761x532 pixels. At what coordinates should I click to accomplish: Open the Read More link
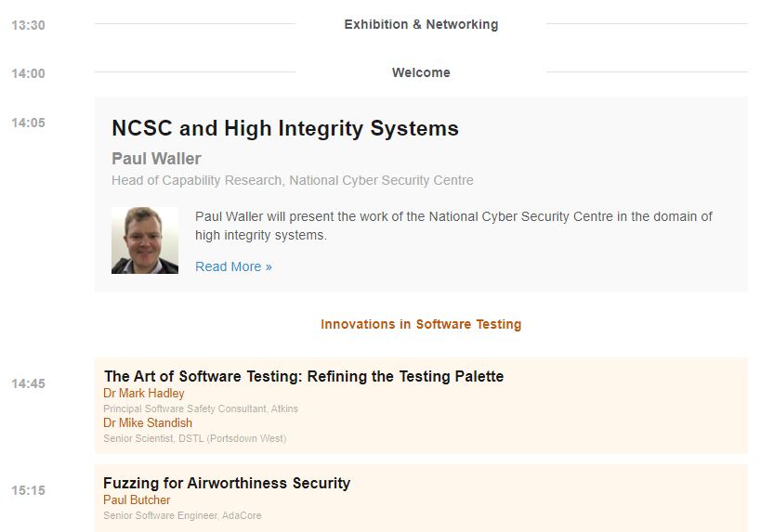click(233, 266)
